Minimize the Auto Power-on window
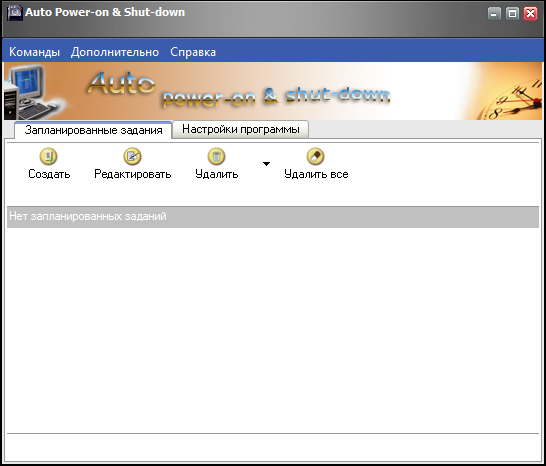Image resolution: width=546 pixels, height=466 pixels. [x=494, y=14]
